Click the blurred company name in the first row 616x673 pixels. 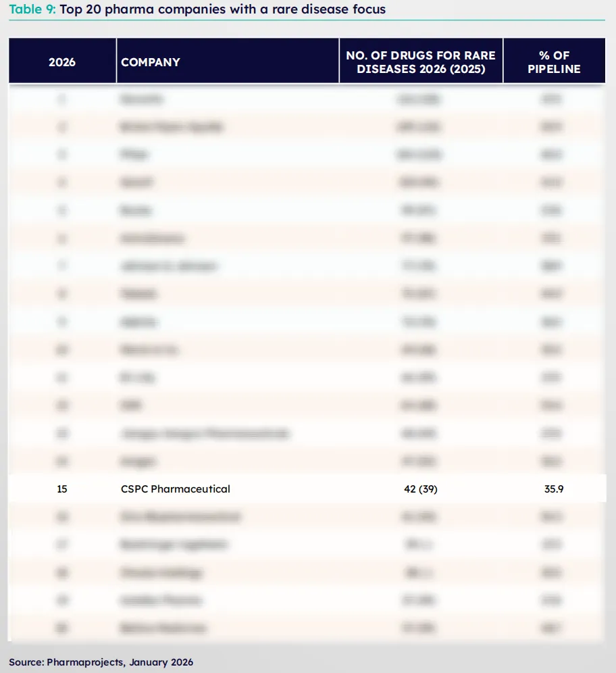[x=142, y=99]
